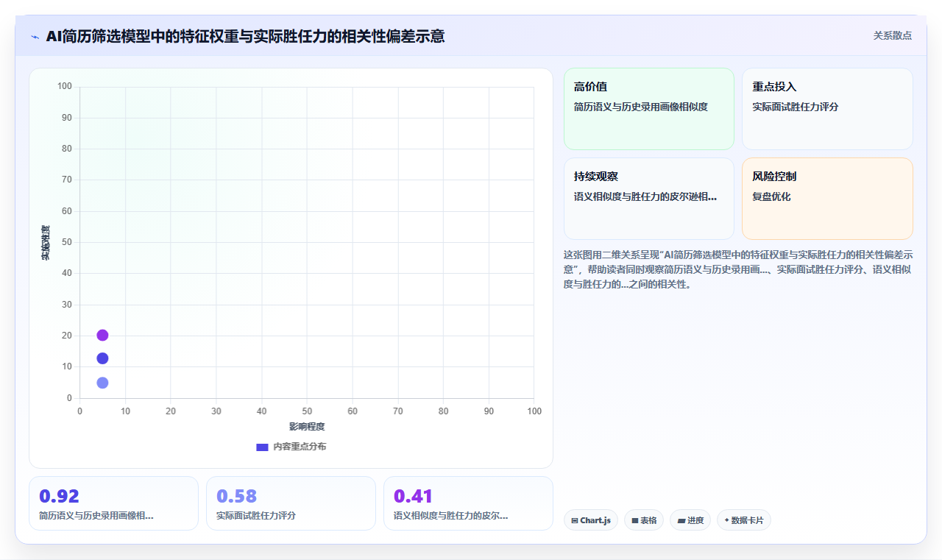
Task: Click the chart title heading text
Action: pyautogui.click(x=245, y=36)
